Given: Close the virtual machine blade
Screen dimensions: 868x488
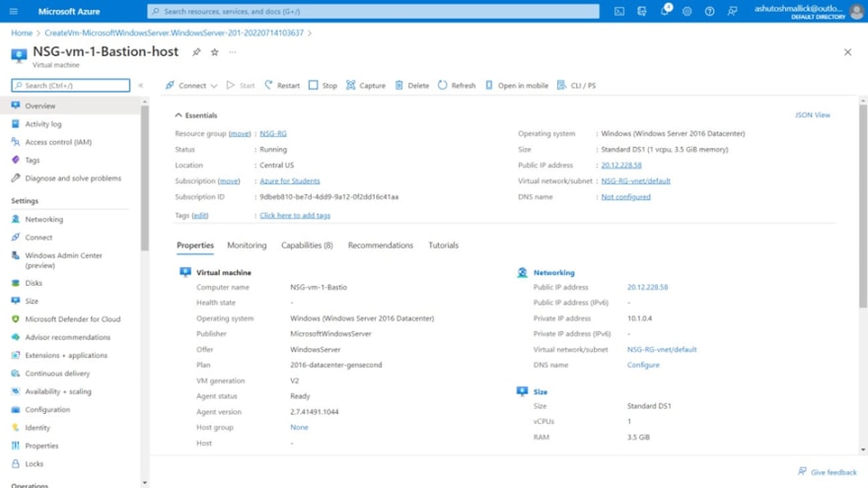Looking at the screenshot, I should [x=847, y=52].
